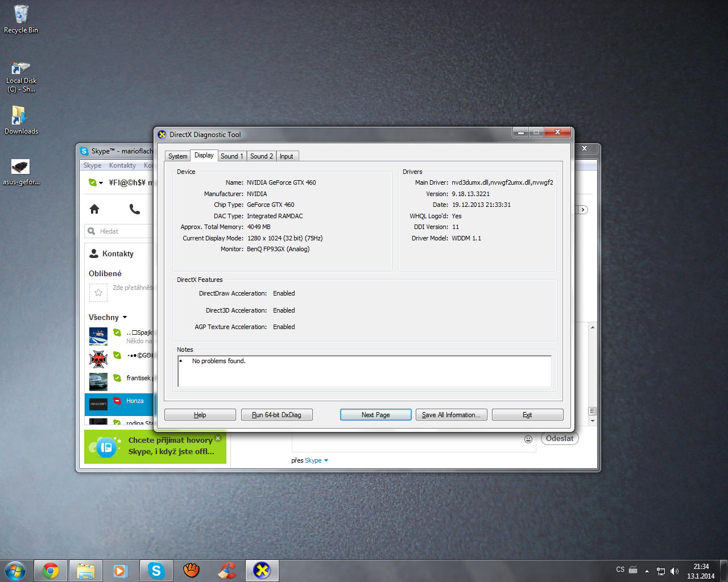Click the Skype chat scrollbar down arrow
Viewport: 728px width, 582px height.
click(593, 421)
